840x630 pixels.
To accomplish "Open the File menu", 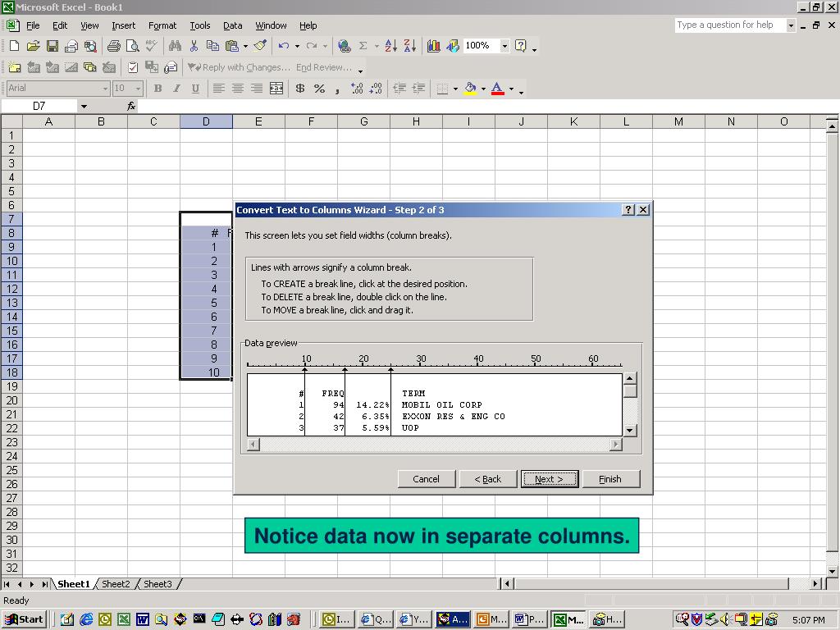I will coord(33,25).
